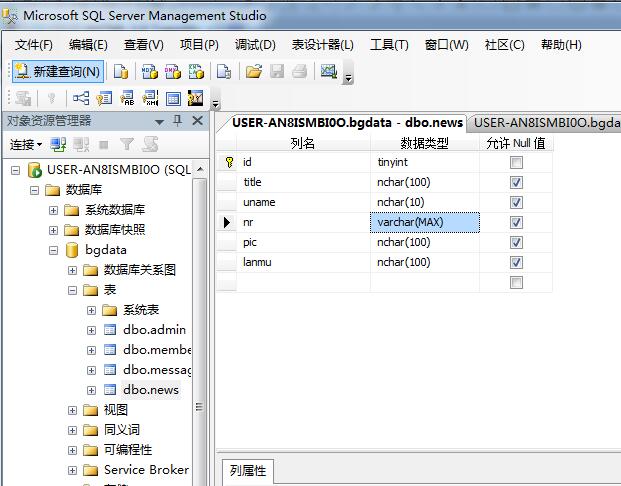Toggle Allow Null checkbox for uname column

click(516, 202)
